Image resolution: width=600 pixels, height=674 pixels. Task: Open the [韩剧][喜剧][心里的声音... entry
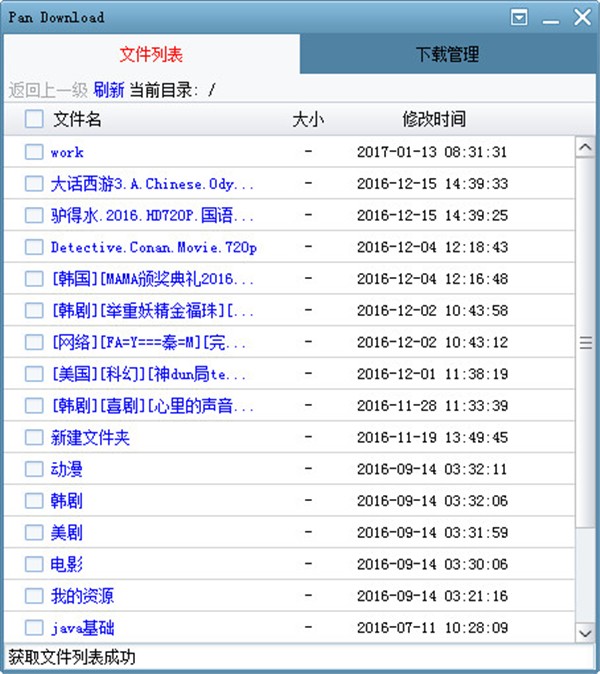coord(152,406)
